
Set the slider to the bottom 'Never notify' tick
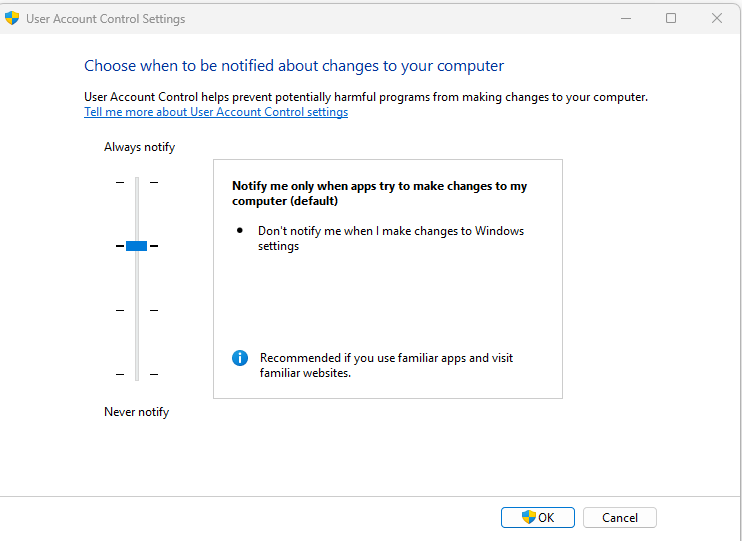pyautogui.click(x=137, y=374)
